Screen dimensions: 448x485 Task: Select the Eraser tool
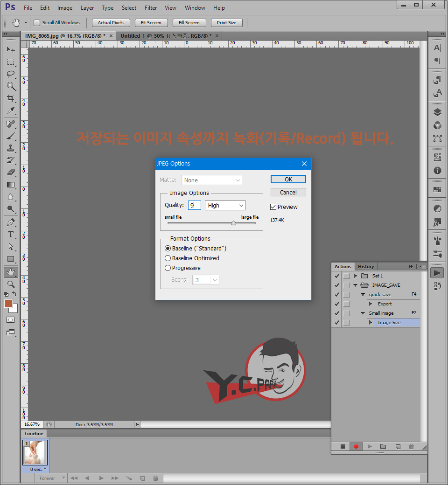(11, 172)
